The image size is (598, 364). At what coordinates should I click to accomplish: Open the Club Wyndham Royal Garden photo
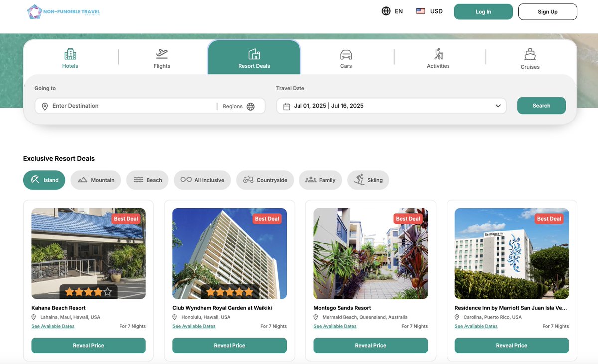click(230, 253)
